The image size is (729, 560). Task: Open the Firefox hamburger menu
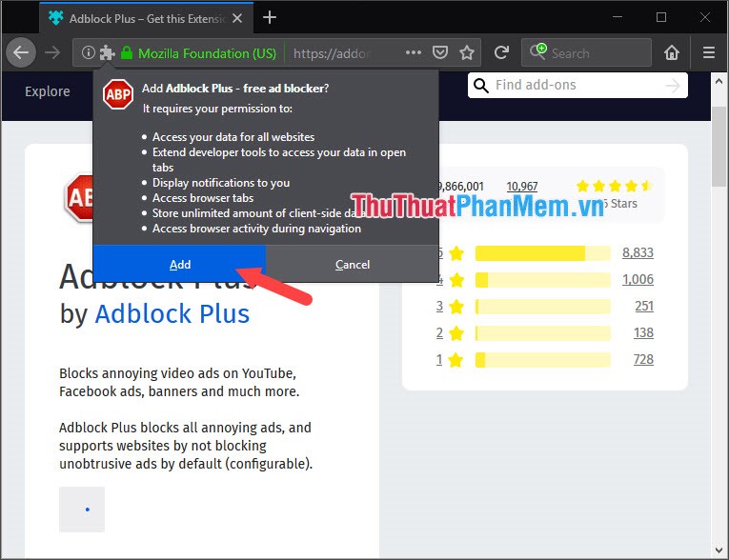click(709, 52)
